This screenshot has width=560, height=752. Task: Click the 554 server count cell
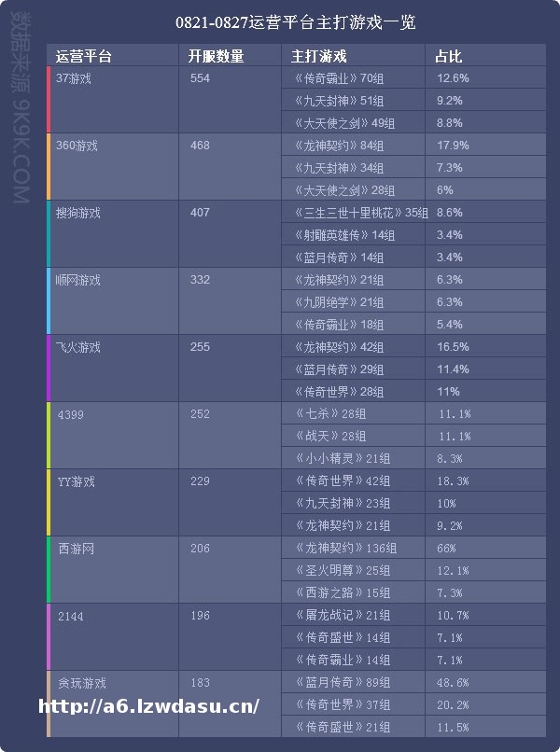click(200, 78)
